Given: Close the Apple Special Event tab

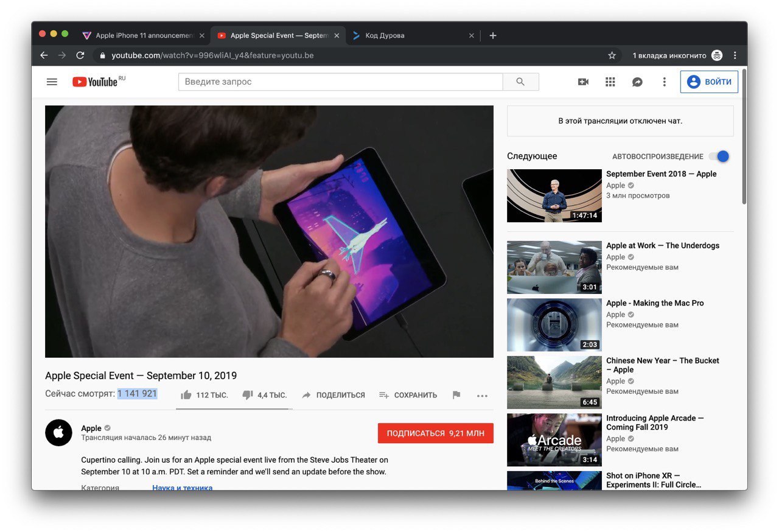Looking at the screenshot, I should [x=337, y=35].
